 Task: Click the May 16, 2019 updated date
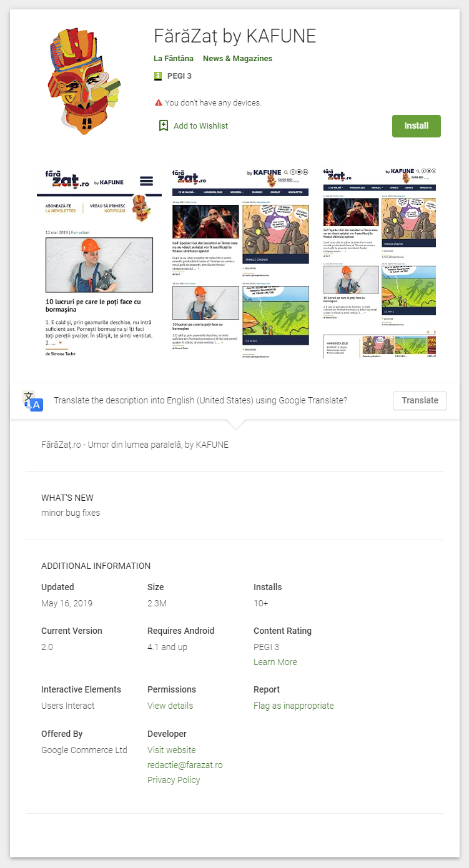coord(67,603)
